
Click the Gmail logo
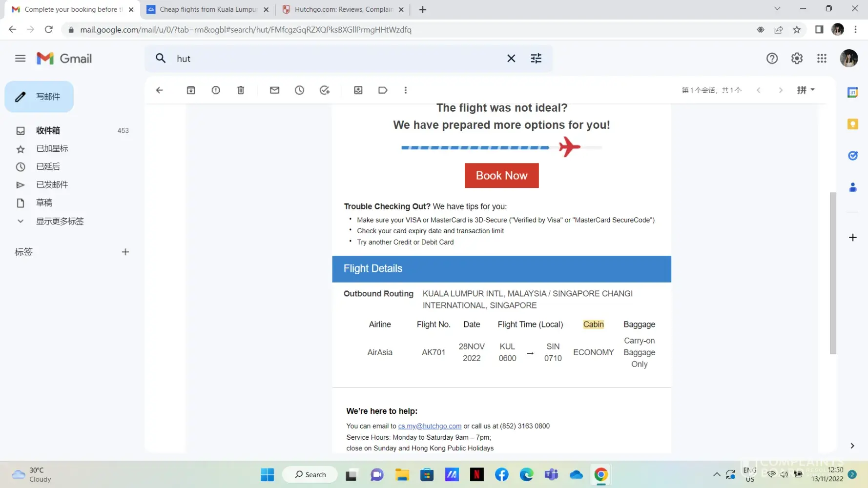64,59
